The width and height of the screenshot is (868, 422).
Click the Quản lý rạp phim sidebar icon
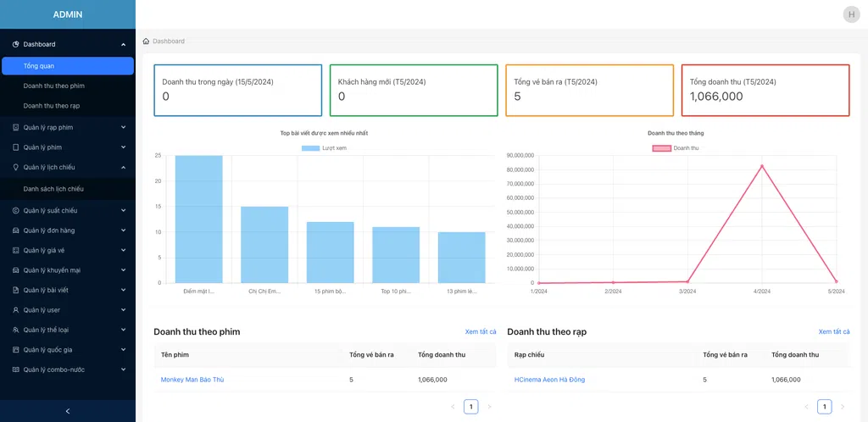pos(15,127)
